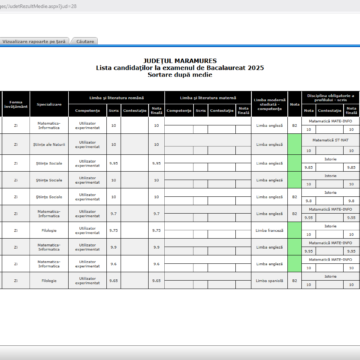Click the 9.9 value in Scris column
This screenshot has width=360, height=360.
coord(114,247)
